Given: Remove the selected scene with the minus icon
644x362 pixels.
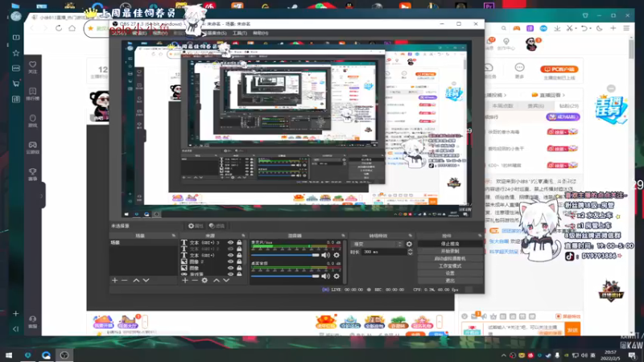Looking at the screenshot, I should point(125,280).
